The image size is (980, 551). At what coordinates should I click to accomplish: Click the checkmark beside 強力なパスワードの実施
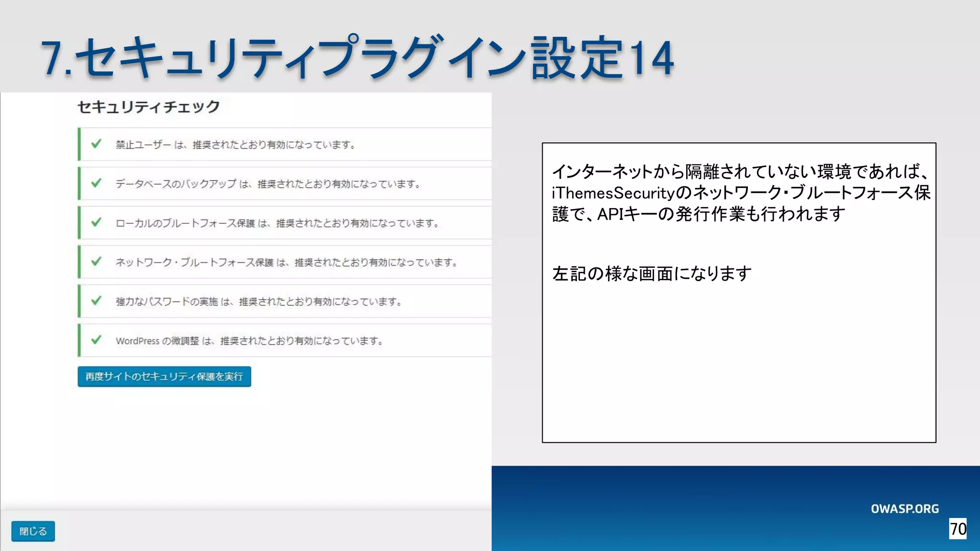pos(96,301)
